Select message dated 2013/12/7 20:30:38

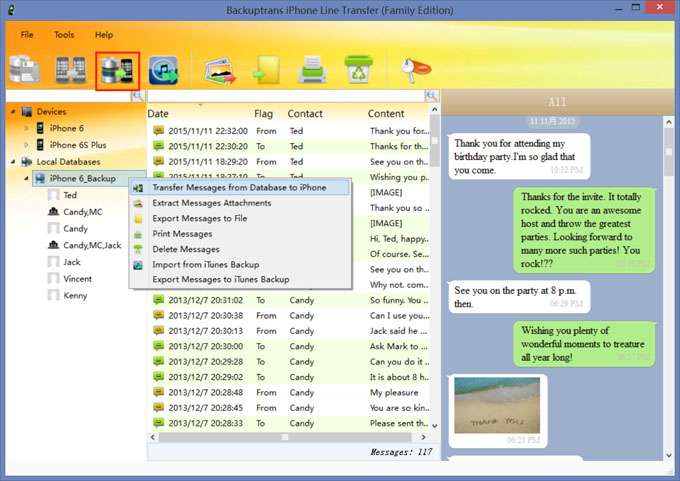click(290, 315)
